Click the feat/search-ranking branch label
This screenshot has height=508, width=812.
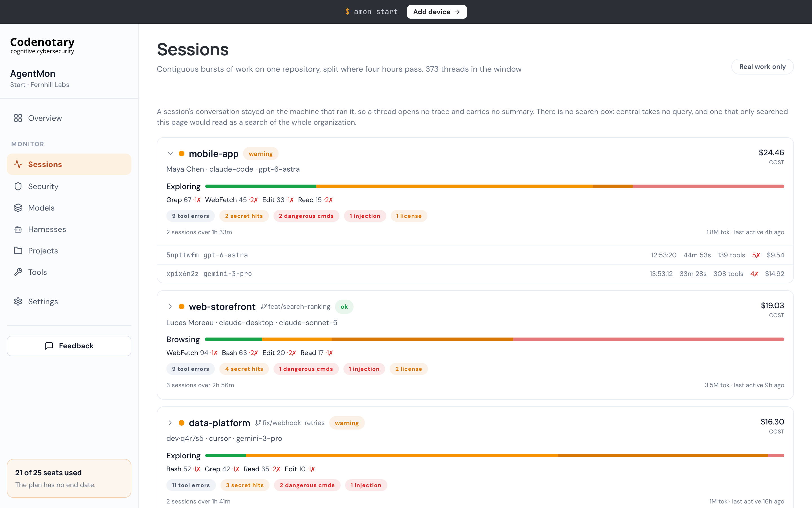pyautogui.click(x=299, y=306)
